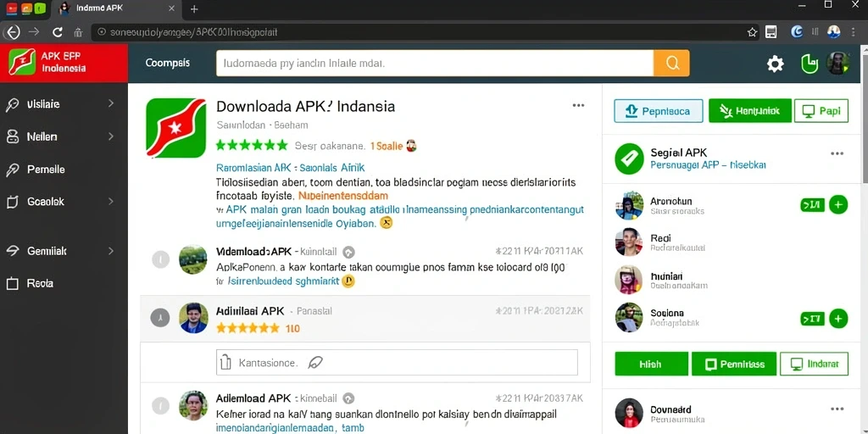
Task: Open the three-dot menu beside Dovneard
Action: tap(837, 409)
